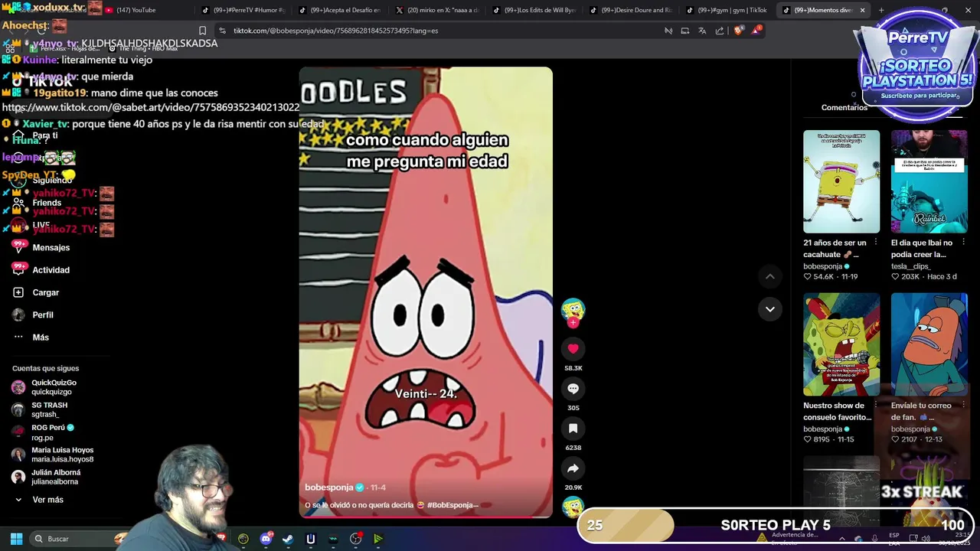Viewport: 980px width, 551px height.
Task: Click the browser address bar URL
Action: click(336, 31)
